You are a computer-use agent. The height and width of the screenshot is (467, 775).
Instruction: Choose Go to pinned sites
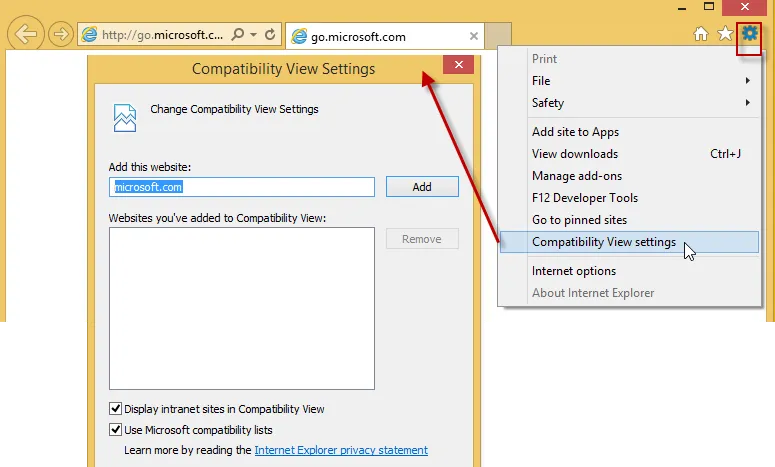[x=630, y=220]
